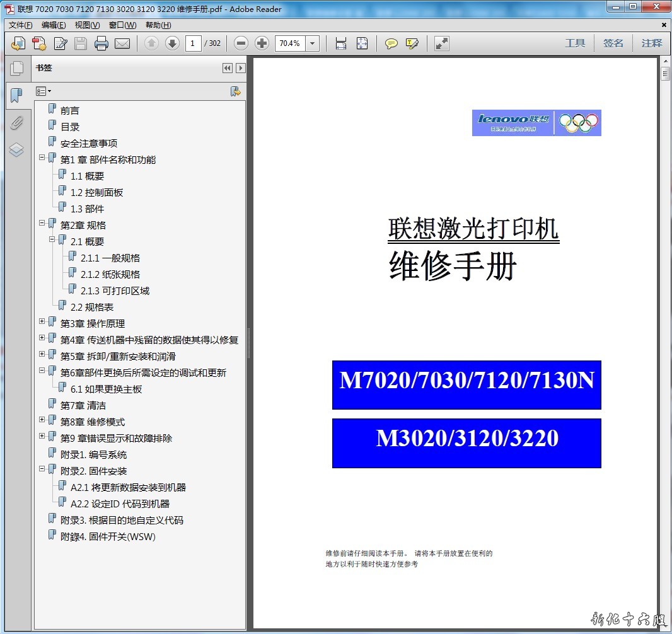The image size is (672, 634).
Task: Open the 文件(F) menu
Action: click(x=20, y=25)
